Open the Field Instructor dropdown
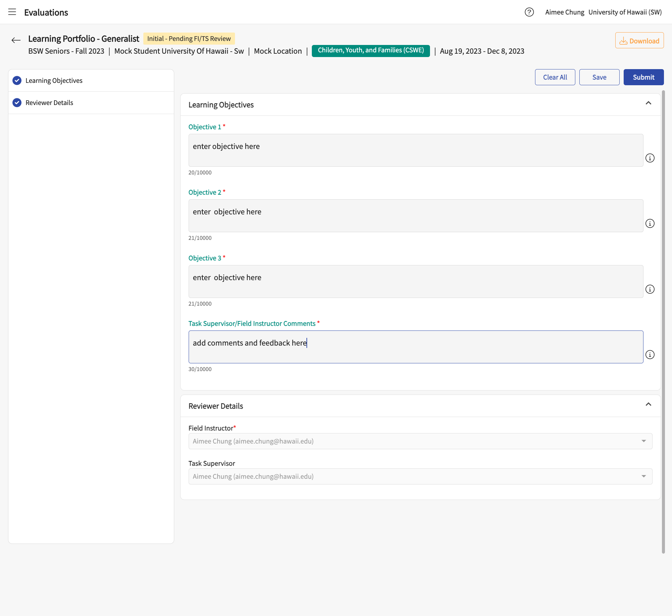The height and width of the screenshot is (616, 672). point(420,441)
